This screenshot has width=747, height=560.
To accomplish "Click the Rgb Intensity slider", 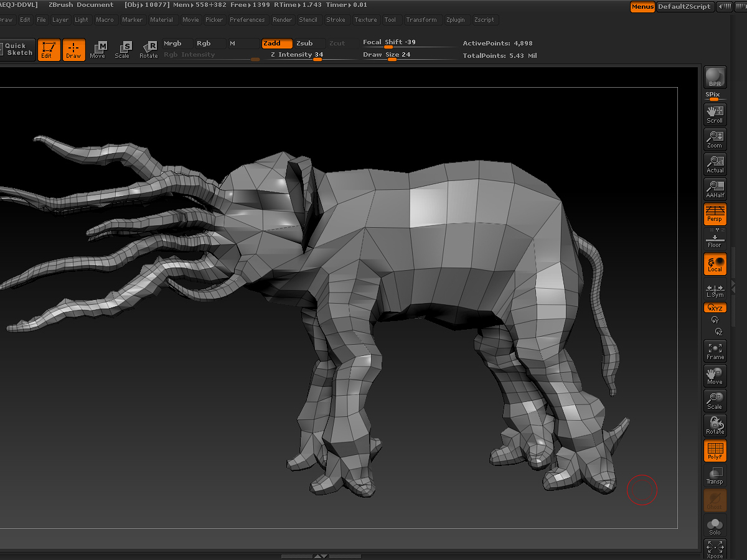I will 211,55.
